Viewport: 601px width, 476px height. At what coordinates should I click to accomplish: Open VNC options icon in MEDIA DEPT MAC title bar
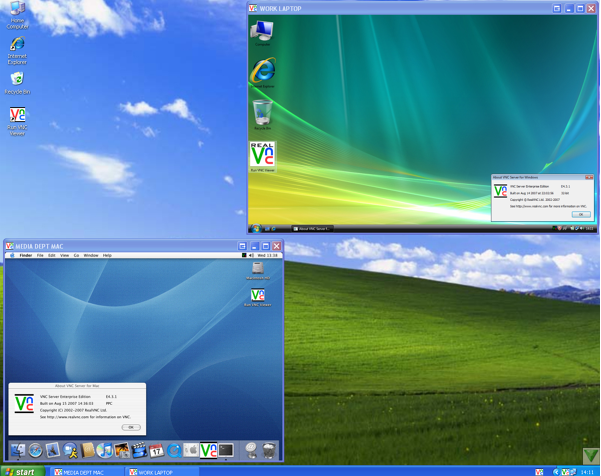[242, 246]
